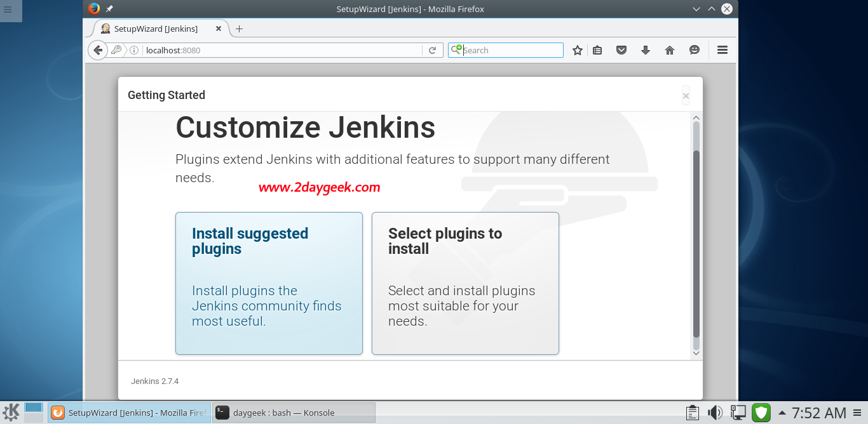Open the Firefox hamburger menu
868x424 pixels.
[722, 50]
